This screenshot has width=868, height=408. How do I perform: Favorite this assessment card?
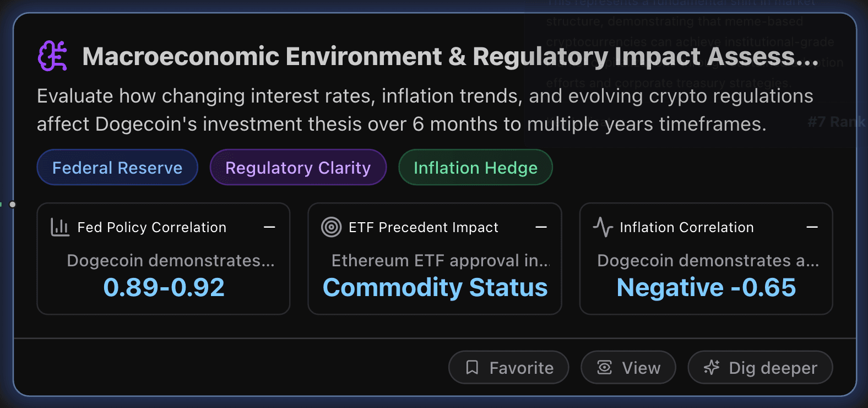(508, 367)
